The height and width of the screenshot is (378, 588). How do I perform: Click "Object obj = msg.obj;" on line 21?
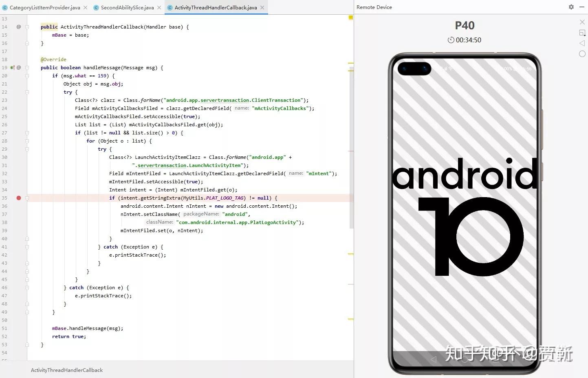(x=93, y=84)
